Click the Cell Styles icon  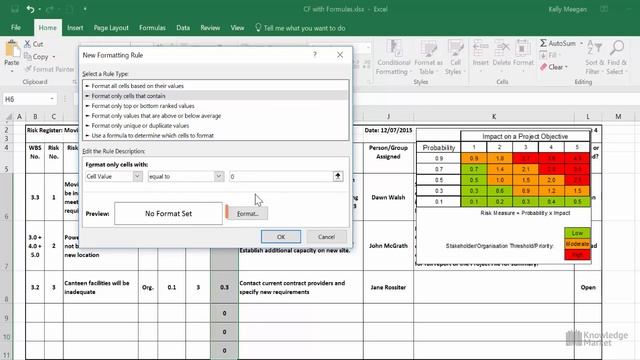[455, 49]
